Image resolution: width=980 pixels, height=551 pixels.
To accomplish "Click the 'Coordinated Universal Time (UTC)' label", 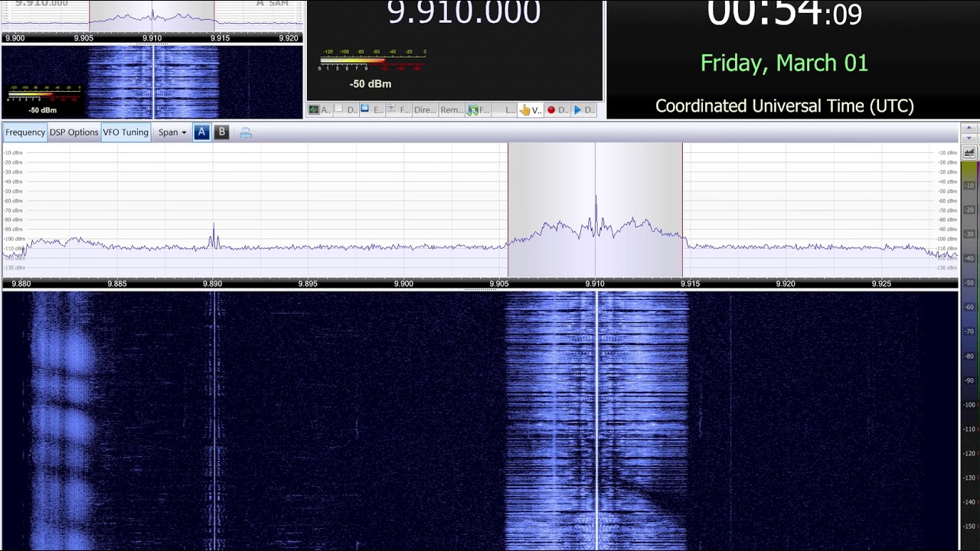I will 785,106.
